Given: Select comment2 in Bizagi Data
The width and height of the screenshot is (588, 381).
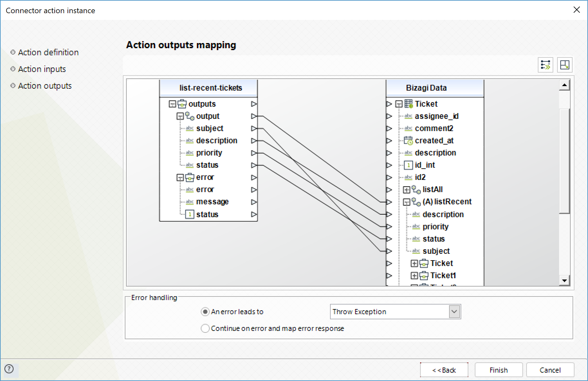Looking at the screenshot, I should pyautogui.click(x=434, y=128).
